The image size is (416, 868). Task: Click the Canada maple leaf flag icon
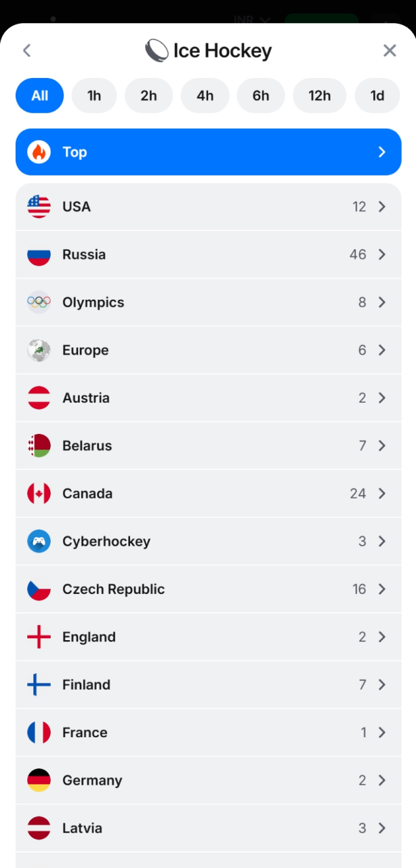click(39, 493)
